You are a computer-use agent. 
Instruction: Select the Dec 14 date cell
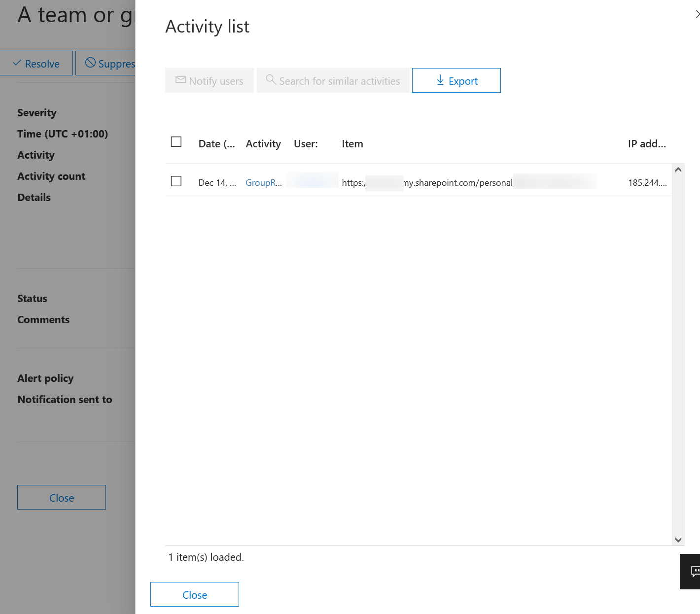[217, 183]
